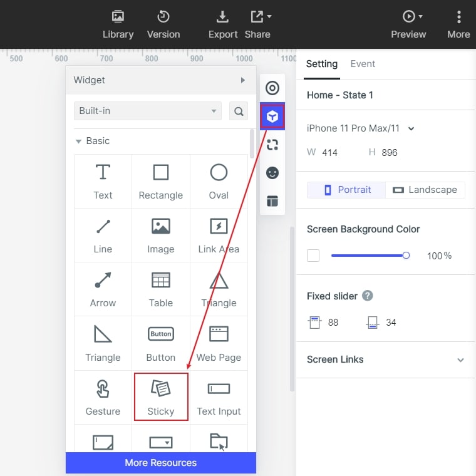Expand the Widget panel arrow
476x476 pixels.
242,80
